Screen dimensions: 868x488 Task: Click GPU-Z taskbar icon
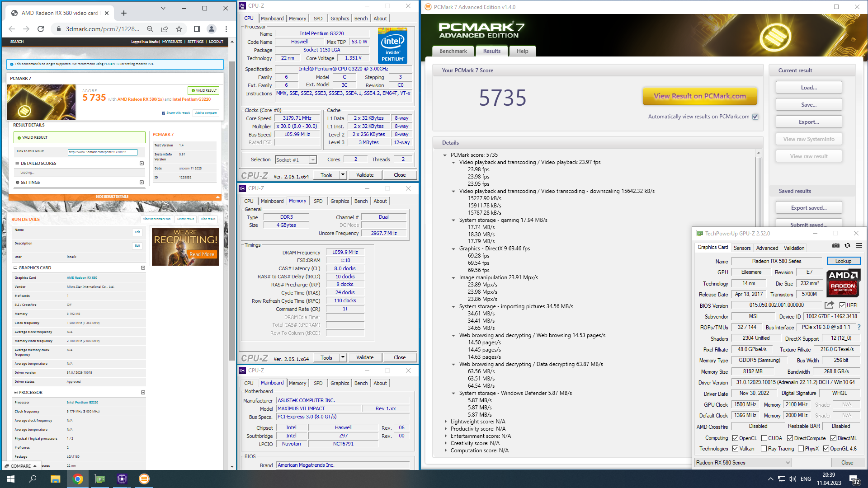(100, 479)
